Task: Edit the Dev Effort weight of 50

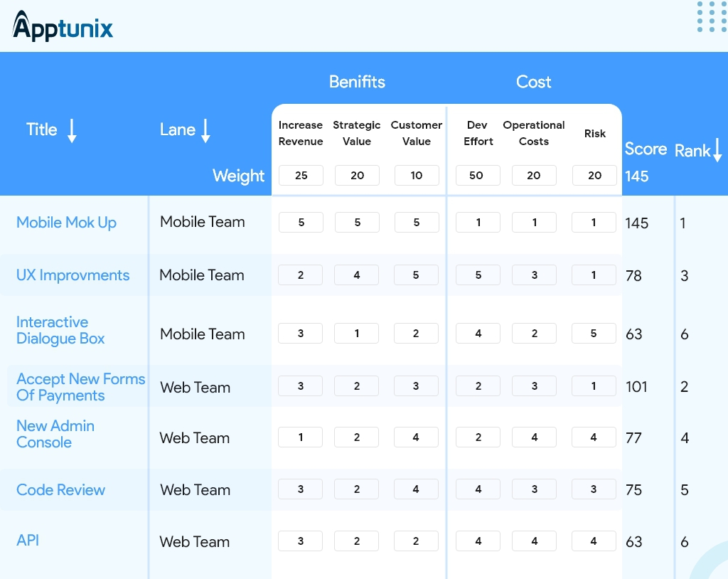Action: (478, 175)
